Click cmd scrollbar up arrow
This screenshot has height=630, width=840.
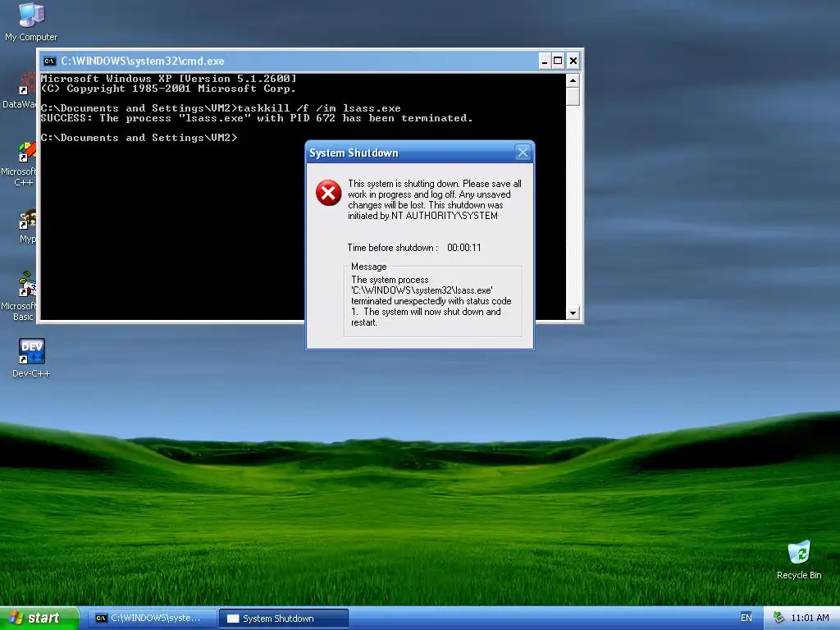(x=573, y=81)
